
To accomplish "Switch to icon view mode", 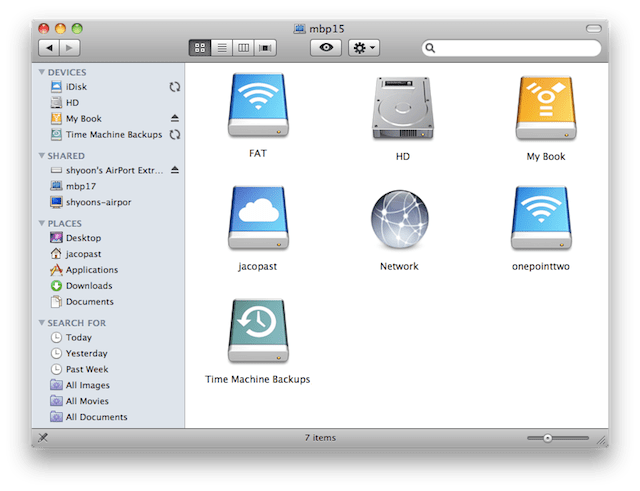I will pyautogui.click(x=200, y=48).
